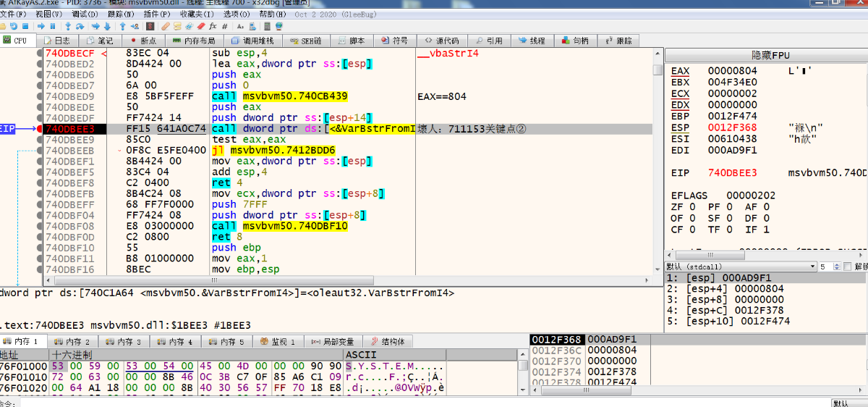Click the Pause execution toolbar icon
868x407 pixels.
(x=53, y=26)
